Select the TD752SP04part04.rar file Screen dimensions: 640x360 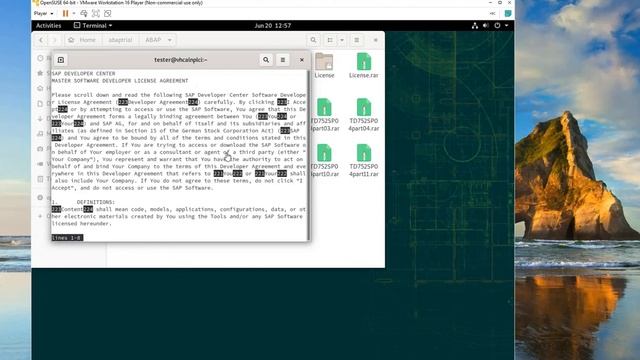tap(364, 115)
